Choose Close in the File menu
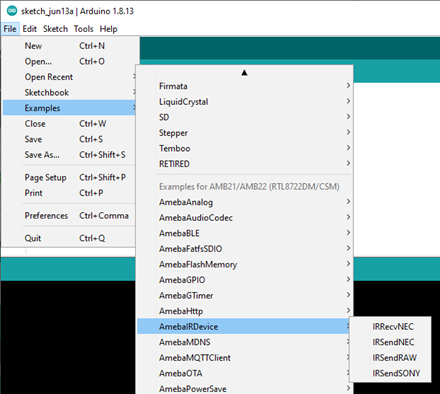 pos(69,124)
